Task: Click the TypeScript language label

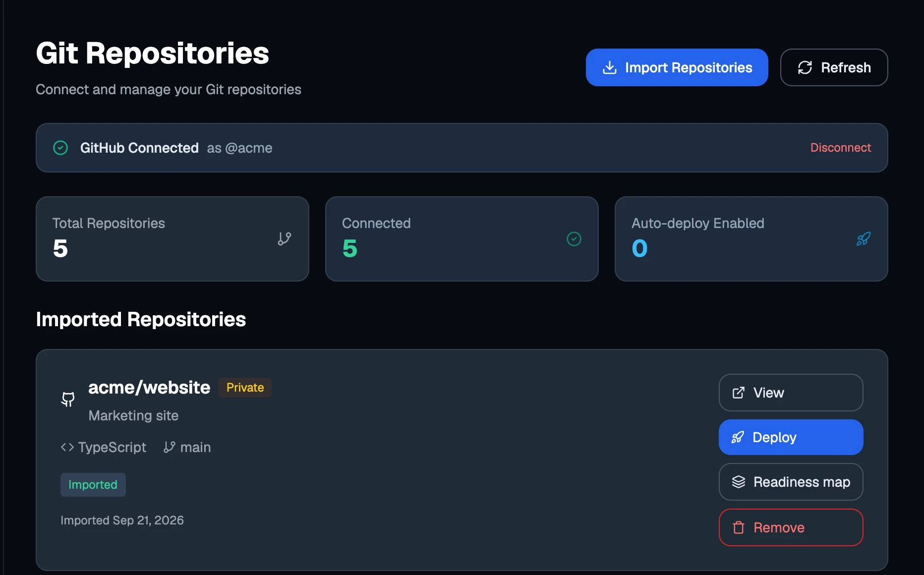Action: (x=112, y=447)
